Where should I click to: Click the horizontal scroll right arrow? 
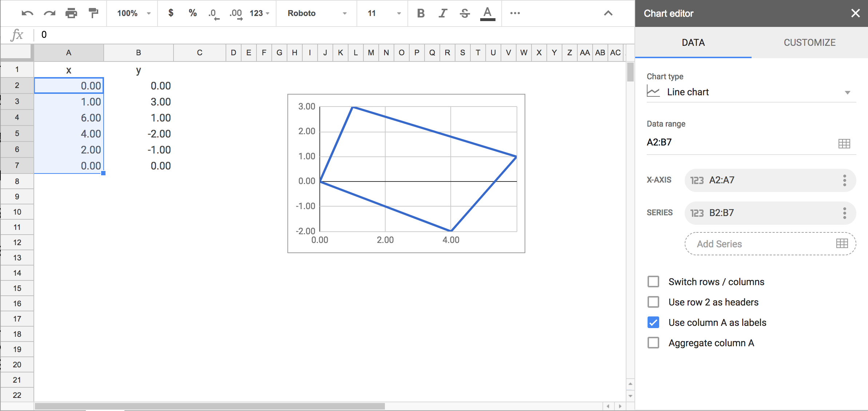[x=620, y=406]
